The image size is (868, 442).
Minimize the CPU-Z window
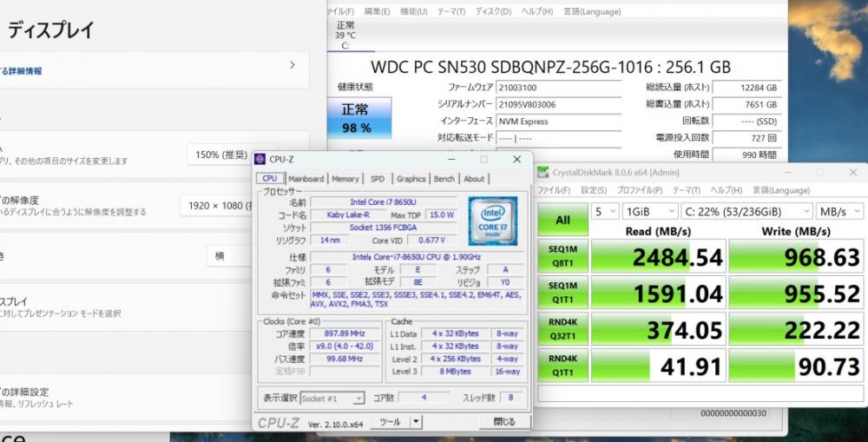(x=451, y=160)
